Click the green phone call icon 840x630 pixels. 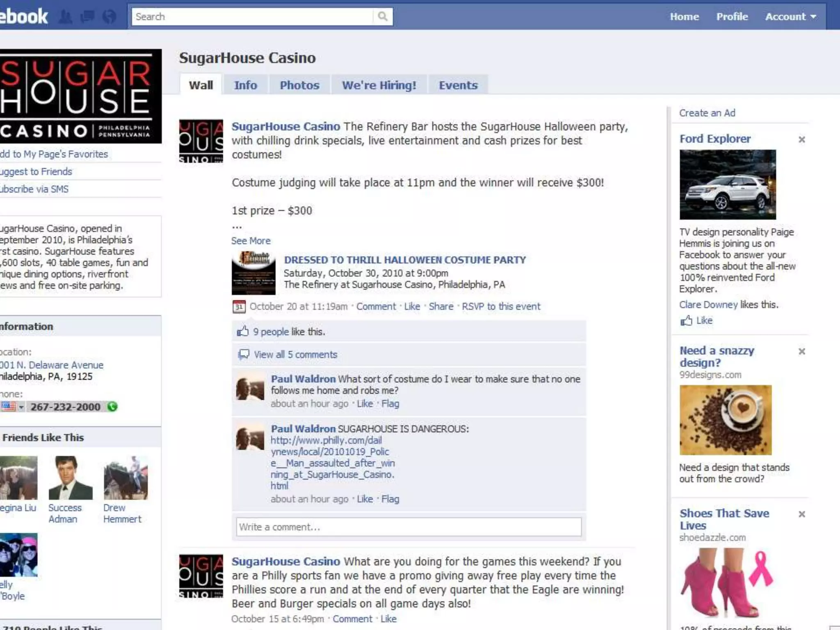click(x=112, y=406)
